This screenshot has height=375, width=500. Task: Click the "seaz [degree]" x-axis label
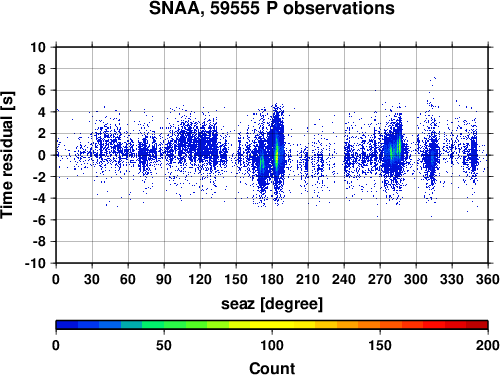[x=272, y=304]
